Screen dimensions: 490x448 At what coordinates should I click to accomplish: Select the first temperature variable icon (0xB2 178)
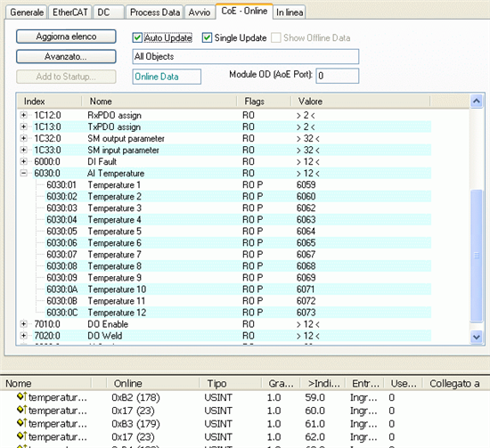pyautogui.click(x=21, y=396)
